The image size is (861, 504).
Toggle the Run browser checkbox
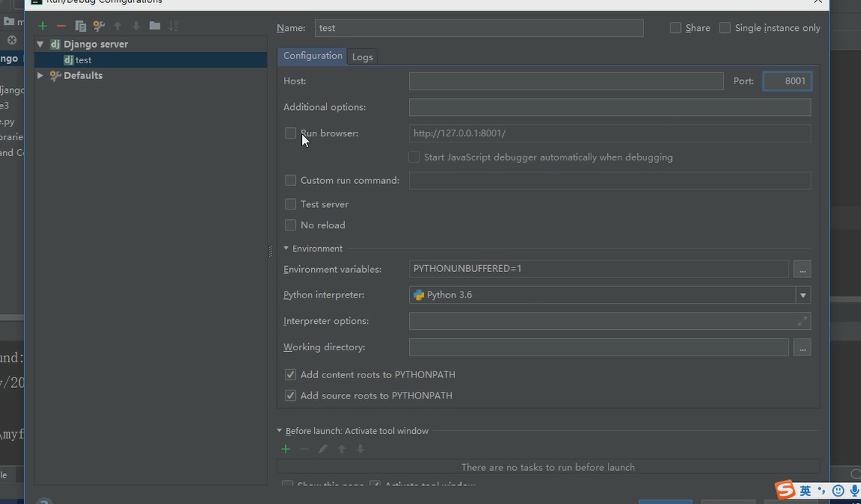291,133
